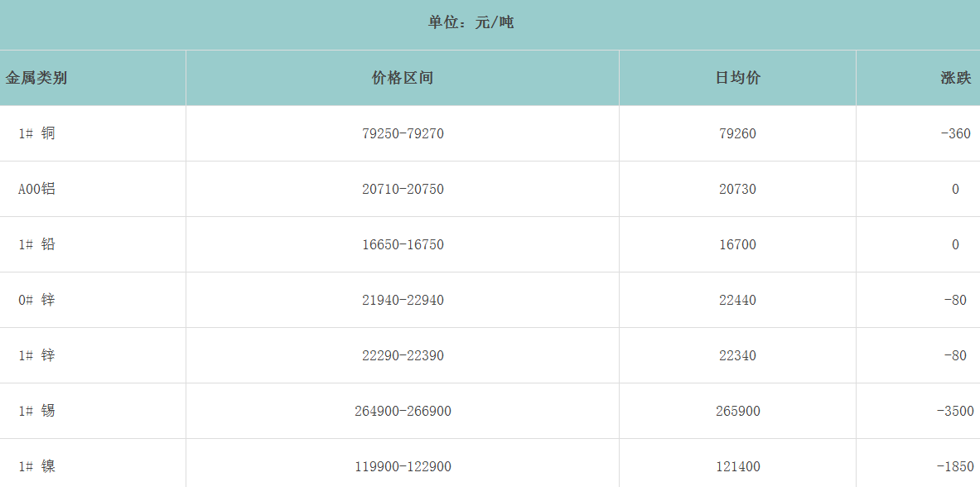Click the copper price range 79250-79270
Image resolution: width=980 pixels, height=487 pixels.
click(403, 133)
